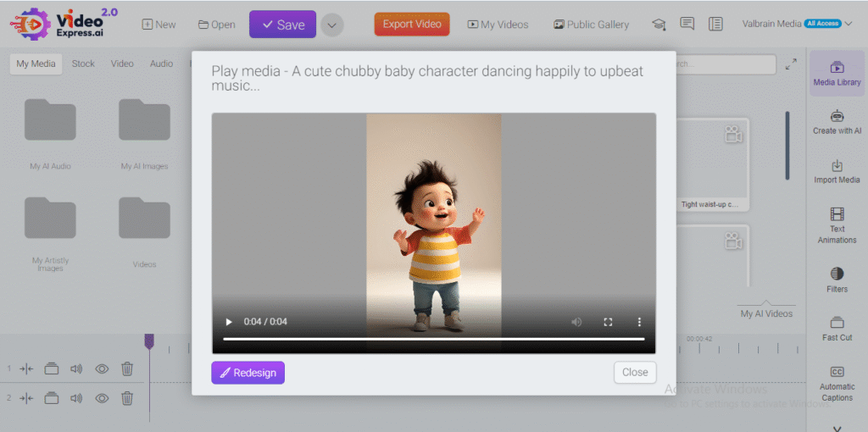Open video player more options menu
The height and width of the screenshot is (432, 868).
pos(639,322)
